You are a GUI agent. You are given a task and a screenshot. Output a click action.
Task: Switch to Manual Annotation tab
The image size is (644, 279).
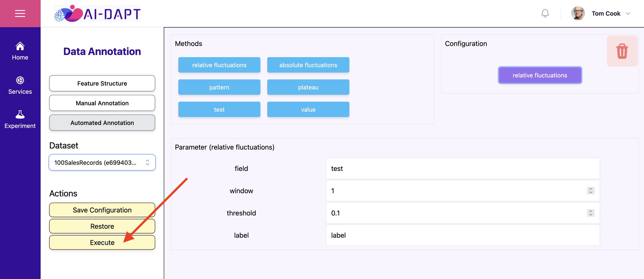(x=102, y=103)
